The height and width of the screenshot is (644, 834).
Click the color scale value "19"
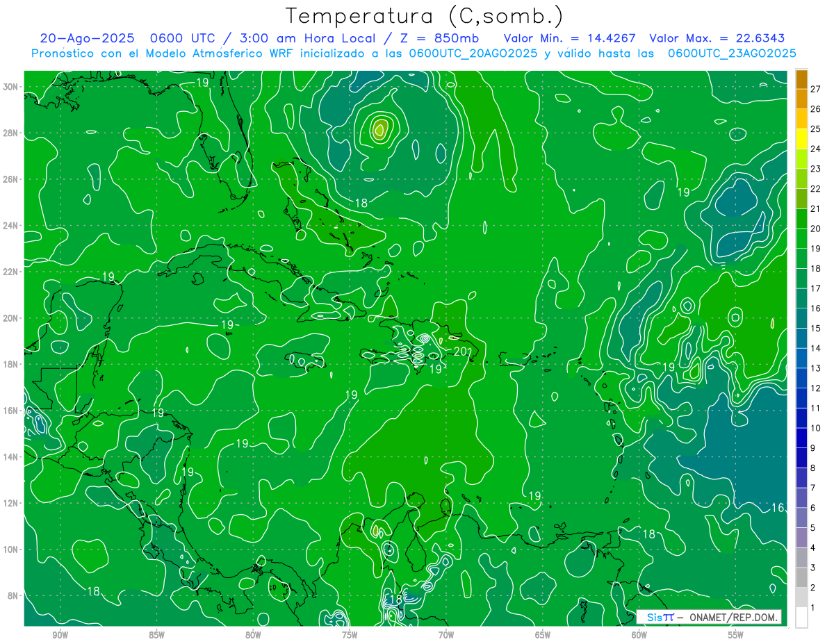pyautogui.click(x=816, y=248)
